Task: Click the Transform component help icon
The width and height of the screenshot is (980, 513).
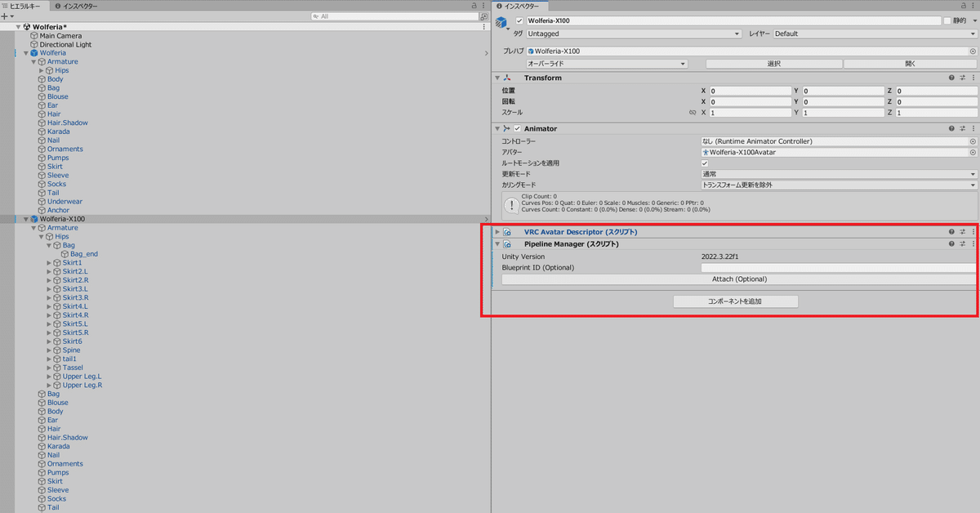Action: pyautogui.click(x=951, y=78)
